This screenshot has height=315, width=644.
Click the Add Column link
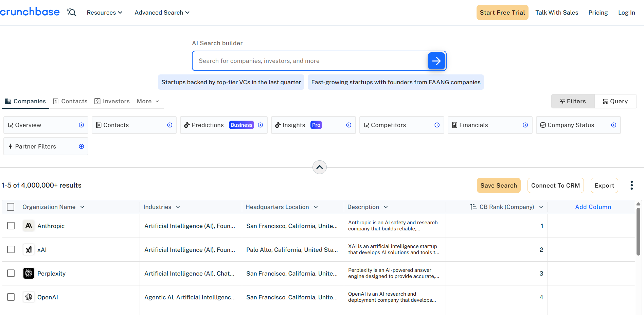coord(593,207)
